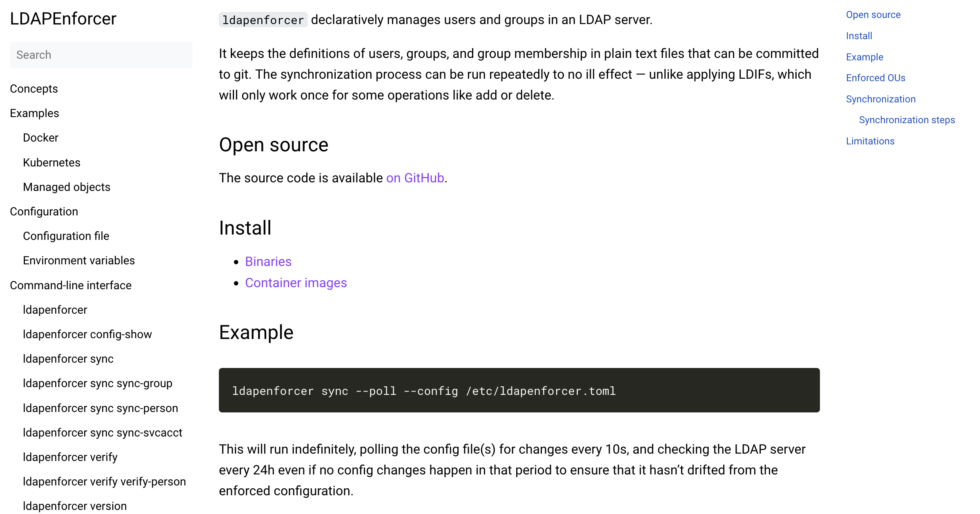Click the Search field
Image resolution: width=980 pixels, height=514 pixels.
(100, 55)
